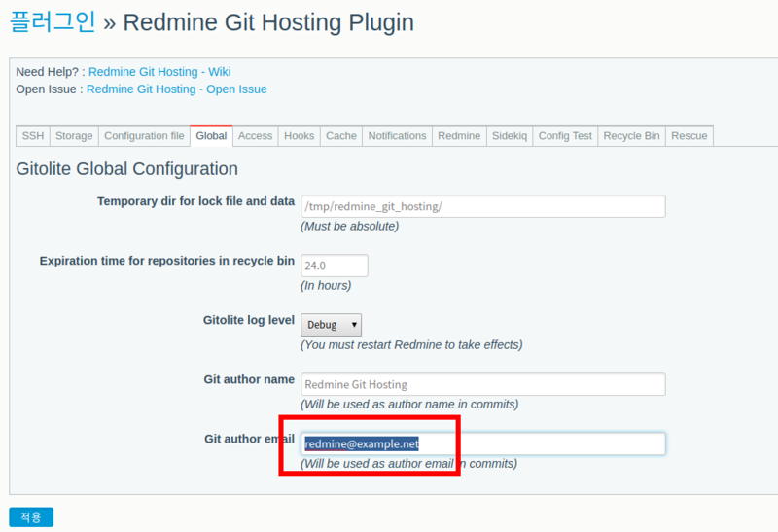Screen dimensions: 778x532
Task: Click the 'Git author name' label
Action: pos(249,379)
